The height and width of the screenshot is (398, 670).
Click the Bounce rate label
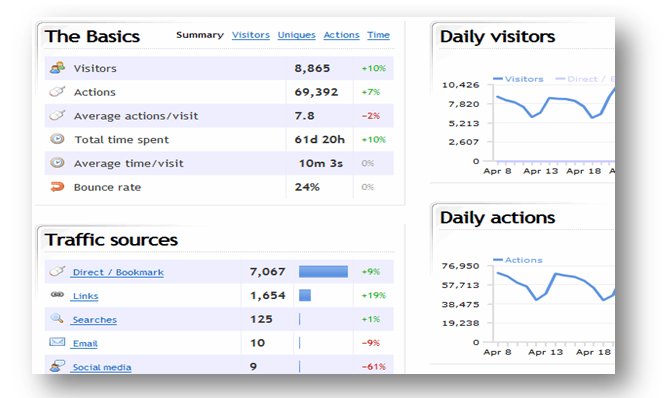(107, 187)
